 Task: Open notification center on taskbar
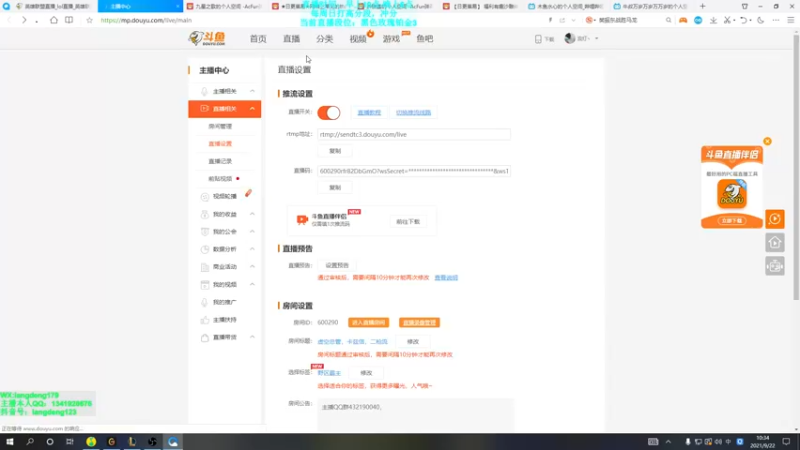coord(786,442)
